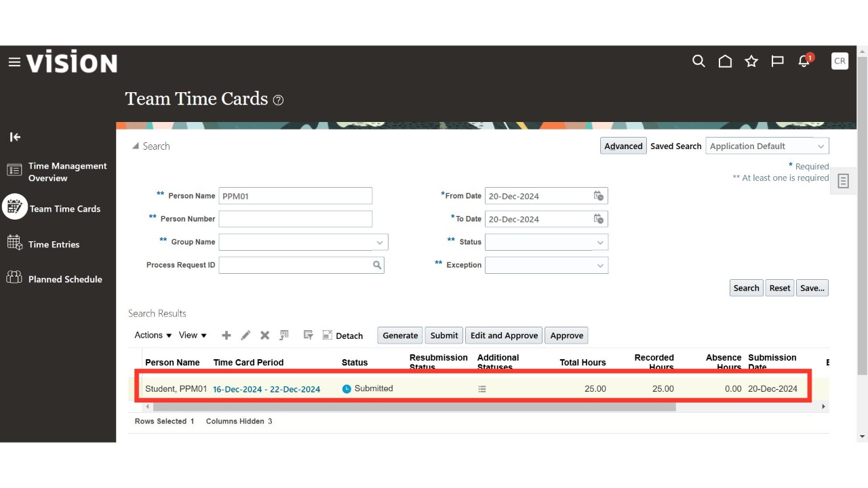Click the Vision logo

[72, 62]
